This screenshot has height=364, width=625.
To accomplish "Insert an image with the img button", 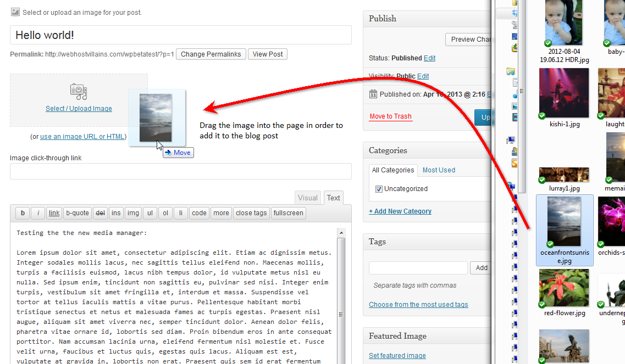I will click(x=133, y=213).
